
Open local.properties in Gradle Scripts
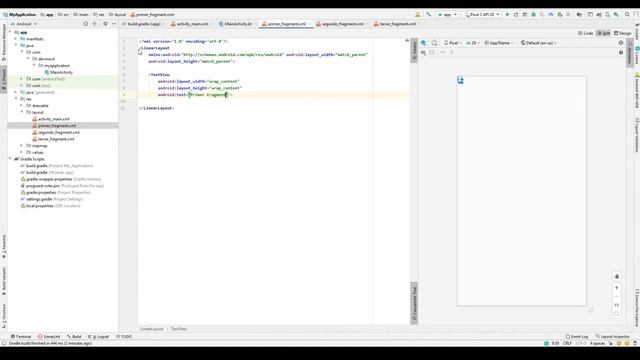pyautogui.click(x=40, y=206)
